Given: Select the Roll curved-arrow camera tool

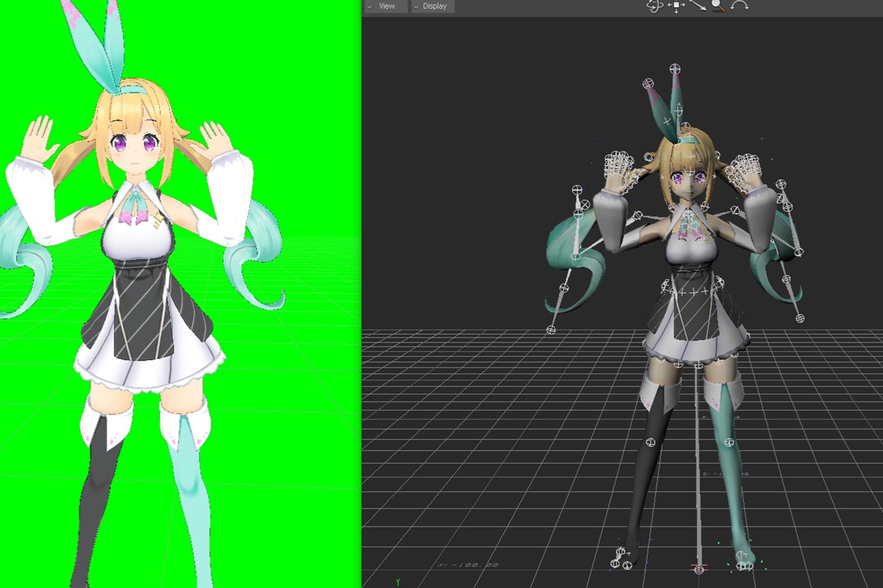Looking at the screenshot, I should click(x=739, y=6).
